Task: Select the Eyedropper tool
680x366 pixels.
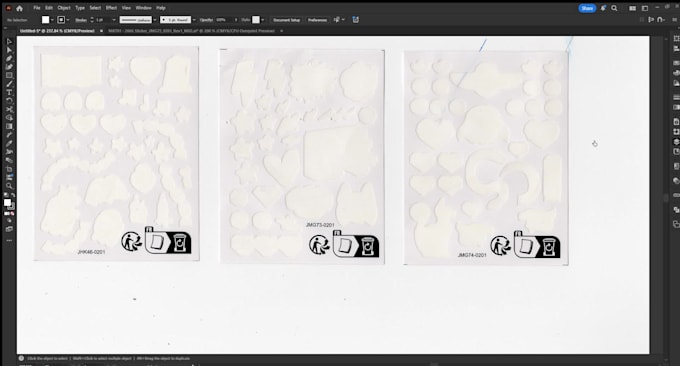Action: (x=9, y=135)
